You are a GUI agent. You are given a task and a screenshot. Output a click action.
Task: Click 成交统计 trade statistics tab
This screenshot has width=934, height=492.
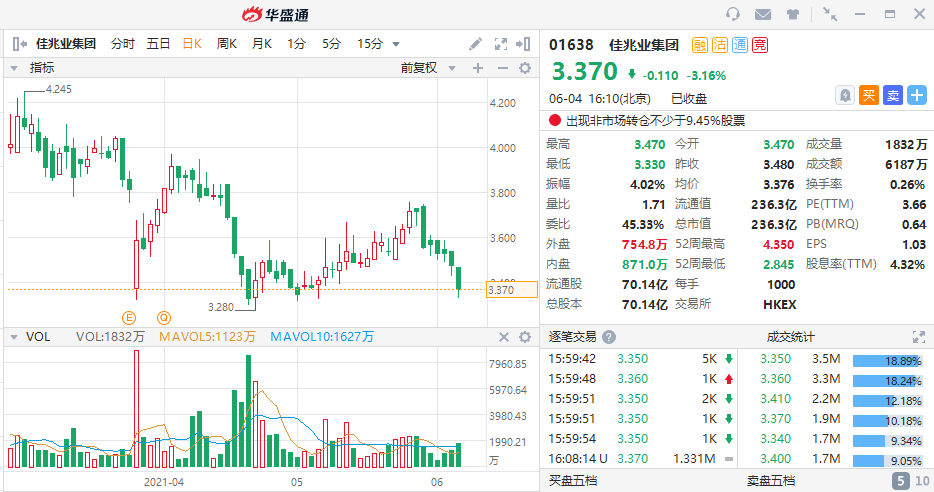click(790, 337)
